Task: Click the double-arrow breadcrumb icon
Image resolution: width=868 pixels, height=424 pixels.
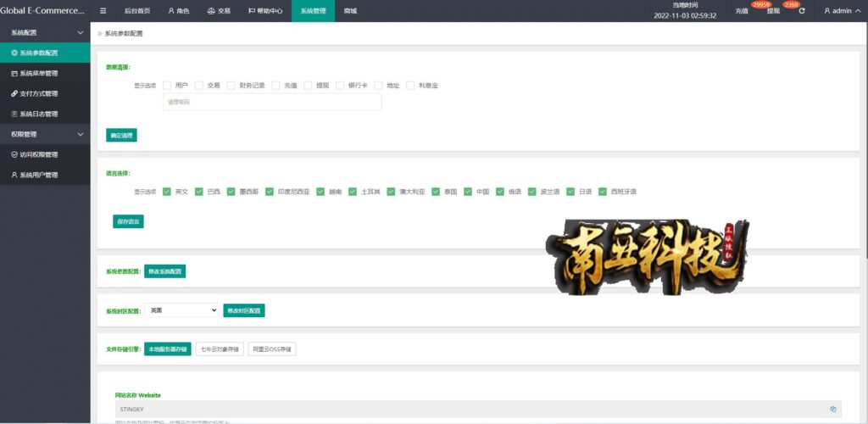Action: pos(100,33)
